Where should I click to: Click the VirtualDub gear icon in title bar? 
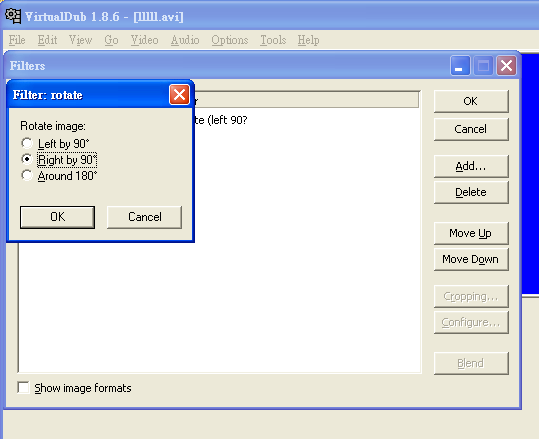13,16
